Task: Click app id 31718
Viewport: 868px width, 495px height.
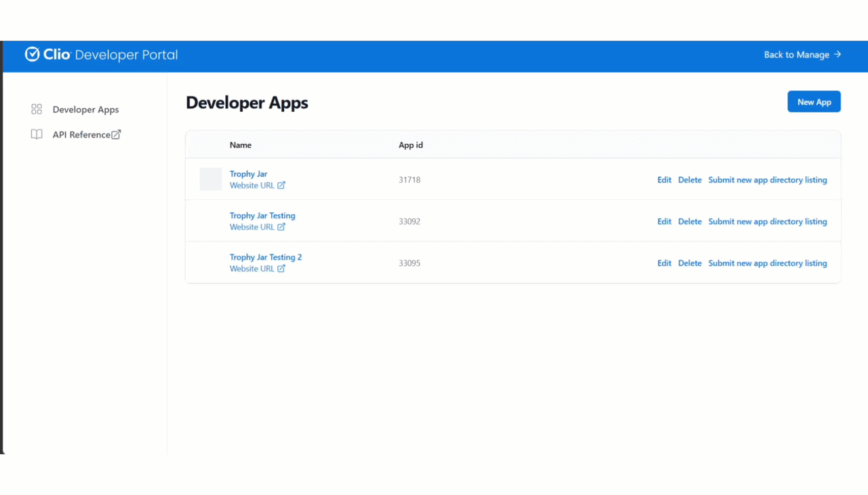Action: click(410, 180)
